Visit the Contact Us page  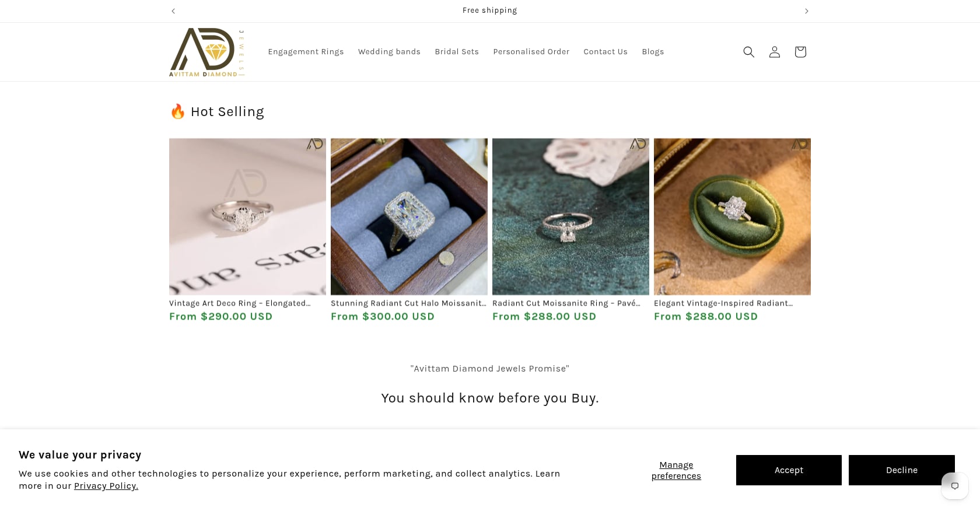605,52
